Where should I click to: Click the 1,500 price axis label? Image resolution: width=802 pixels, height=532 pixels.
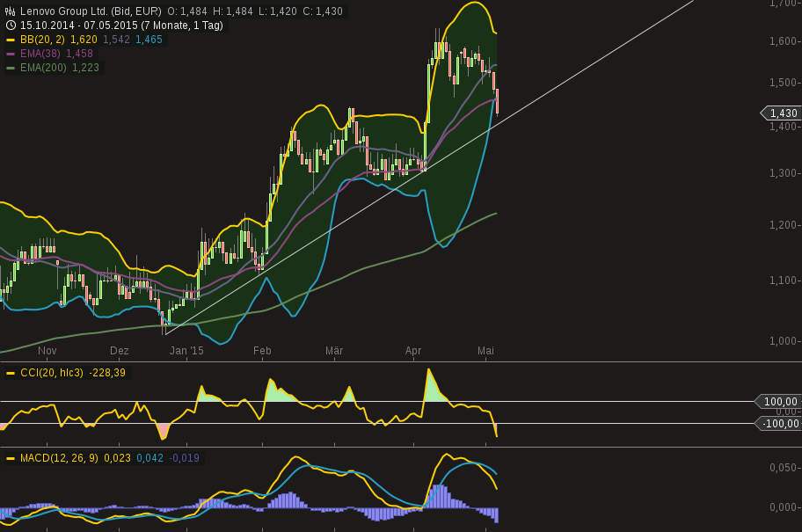pos(783,83)
